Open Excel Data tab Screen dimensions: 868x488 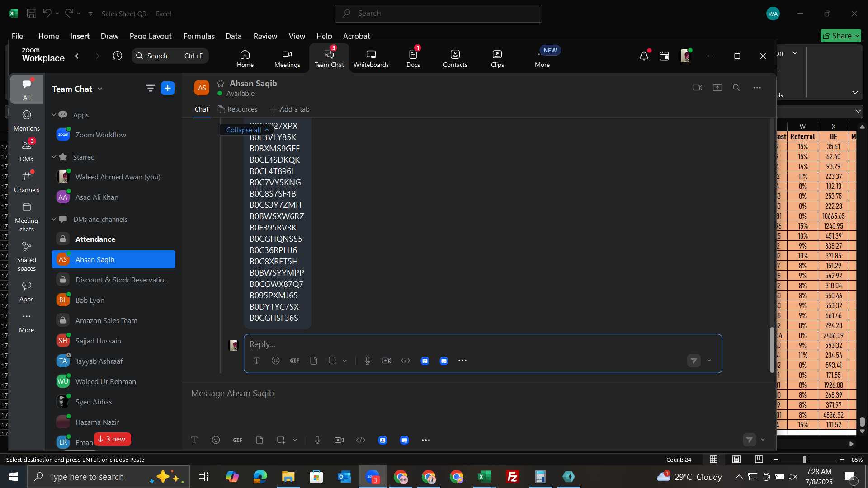point(234,36)
